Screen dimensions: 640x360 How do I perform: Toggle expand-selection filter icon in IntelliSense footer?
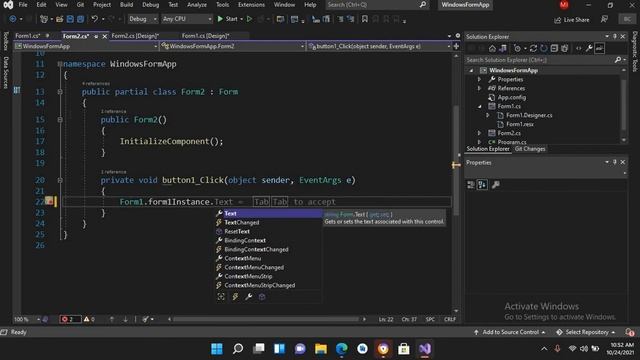point(221,297)
